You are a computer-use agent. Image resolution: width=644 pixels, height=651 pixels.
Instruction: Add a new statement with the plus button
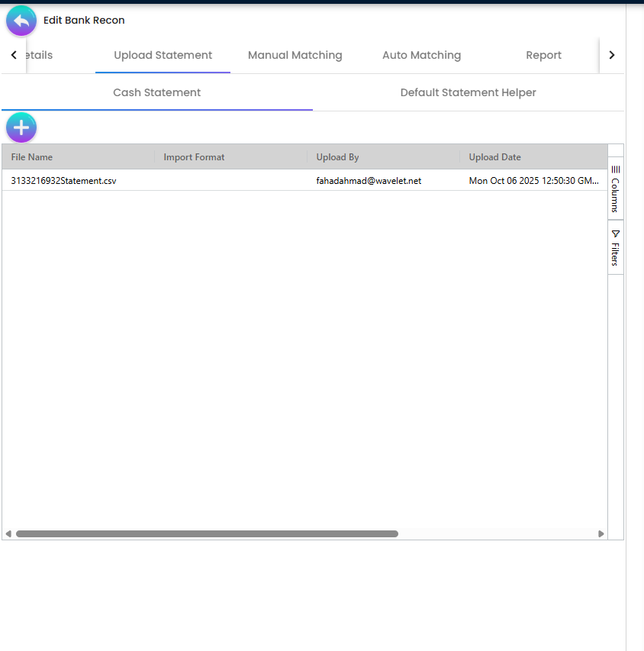(x=21, y=127)
